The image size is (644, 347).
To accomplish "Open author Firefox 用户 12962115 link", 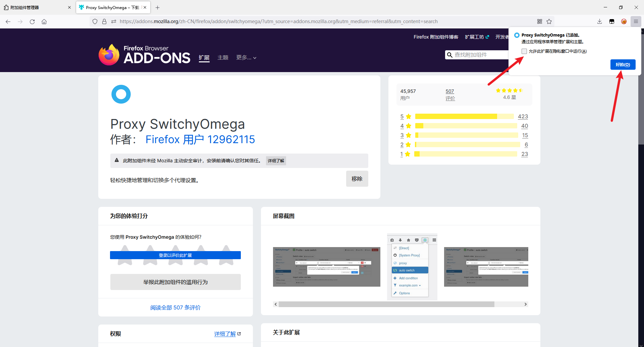I will (x=200, y=139).
